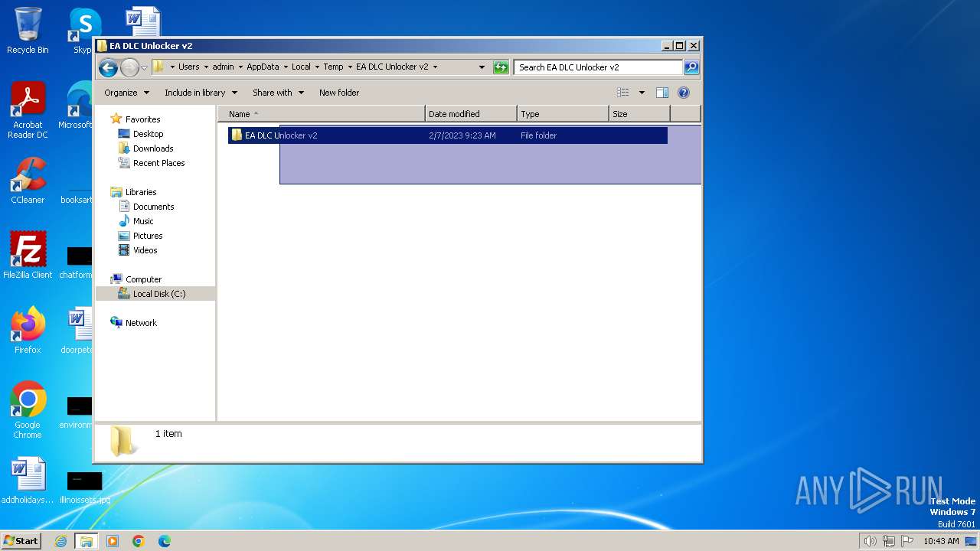Select the Acrobat Reader DC desktop icon
Viewport: 980px width, 551px height.
[28, 110]
